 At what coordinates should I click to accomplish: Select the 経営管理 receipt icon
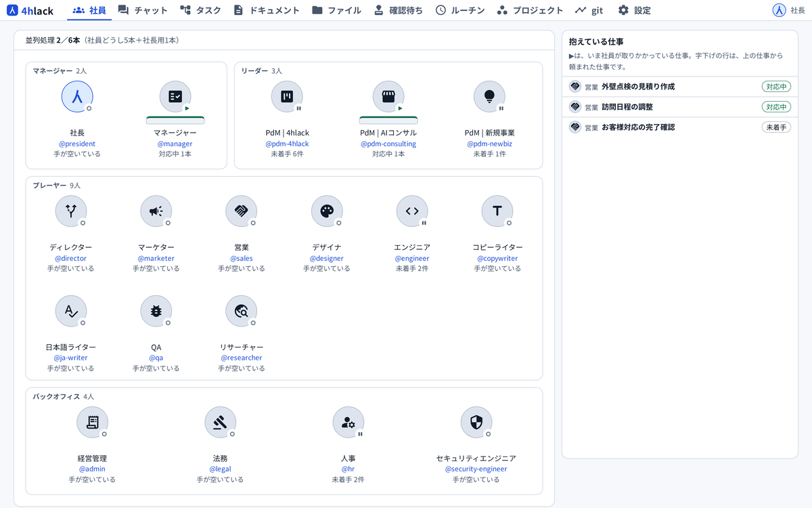point(92,423)
